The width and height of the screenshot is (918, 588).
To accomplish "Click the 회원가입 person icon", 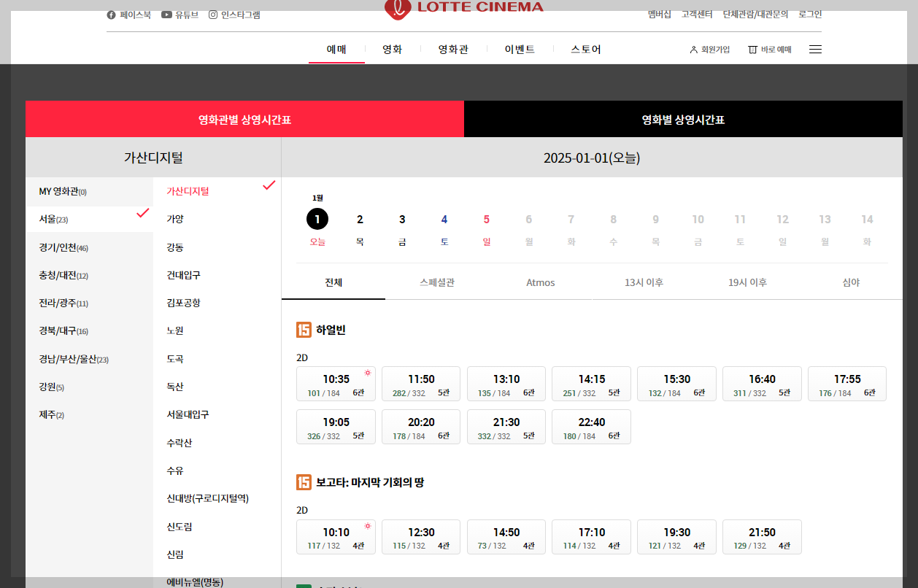I will point(693,50).
